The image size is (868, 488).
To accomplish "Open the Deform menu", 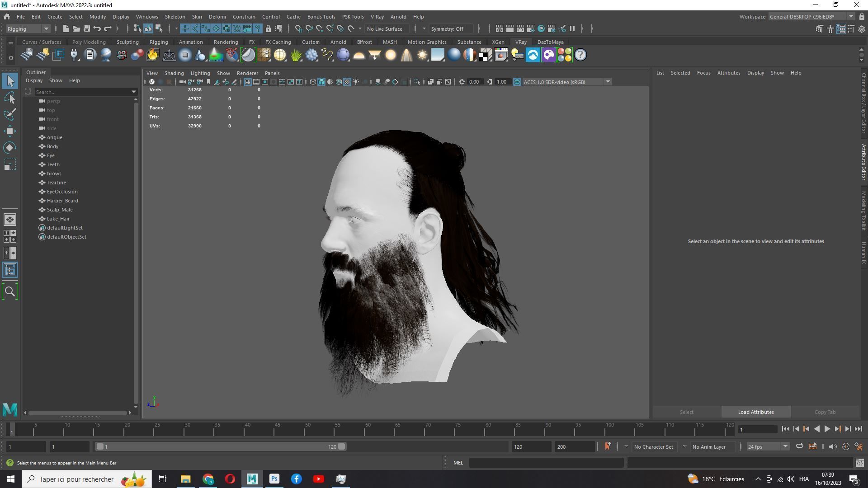I will click(x=217, y=16).
